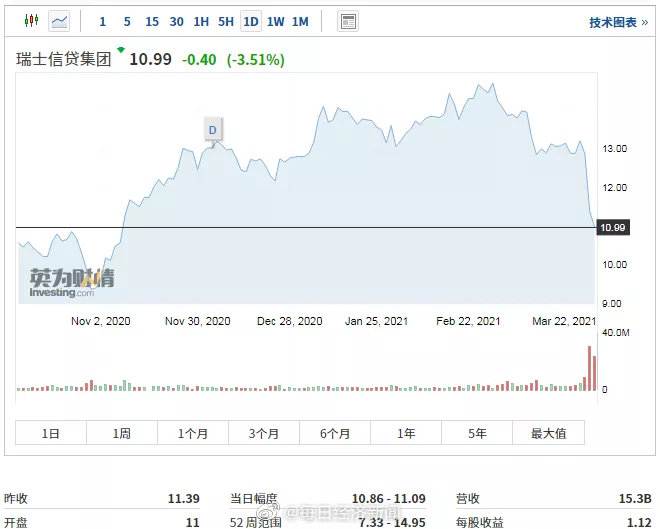Click the 营收 value 15.3B
The width and height of the screenshot is (660, 529).
pyautogui.click(x=635, y=499)
